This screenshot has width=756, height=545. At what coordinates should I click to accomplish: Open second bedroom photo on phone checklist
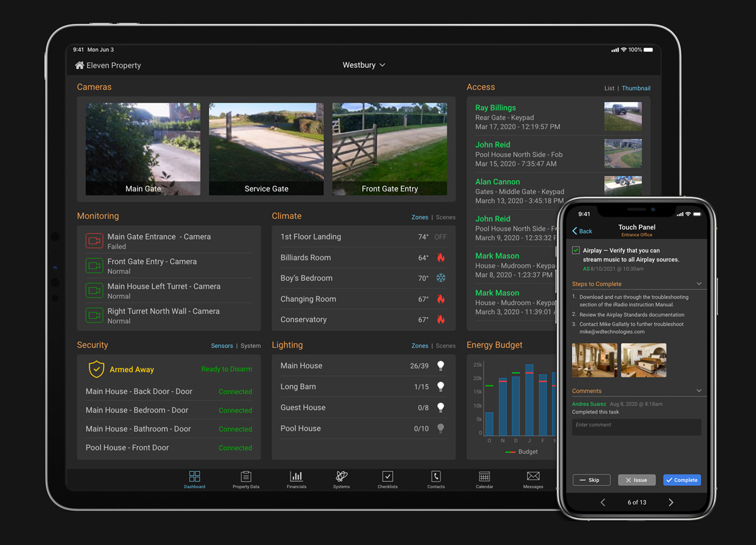pos(644,360)
